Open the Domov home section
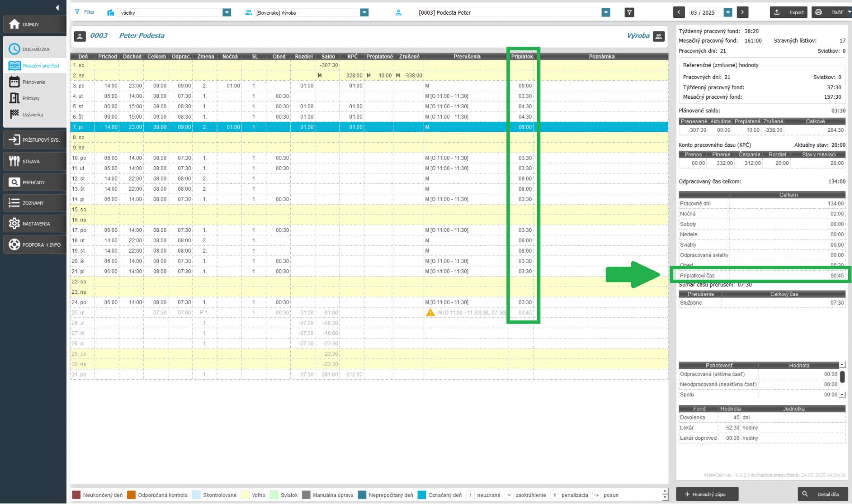The width and height of the screenshot is (852, 504). tap(33, 24)
